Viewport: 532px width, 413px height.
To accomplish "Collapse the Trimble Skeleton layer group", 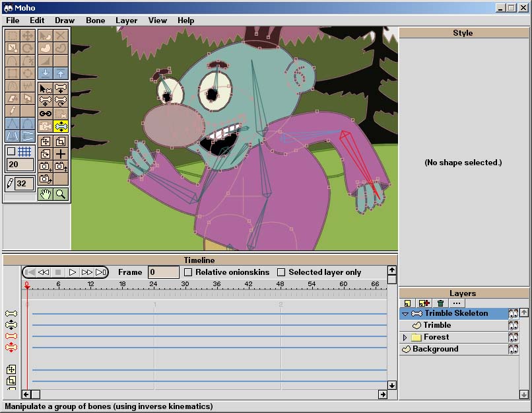I will coord(405,314).
